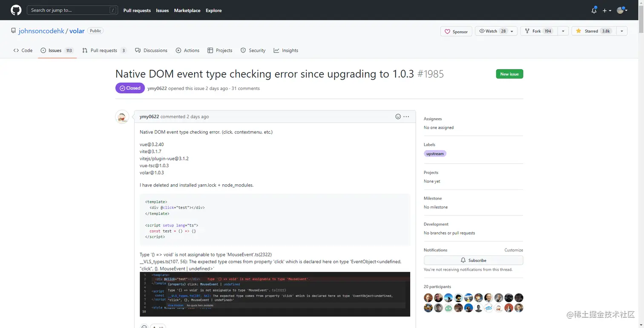Open Explore in top navigation
This screenshot has height=328, width=644.
coord(213,10)
